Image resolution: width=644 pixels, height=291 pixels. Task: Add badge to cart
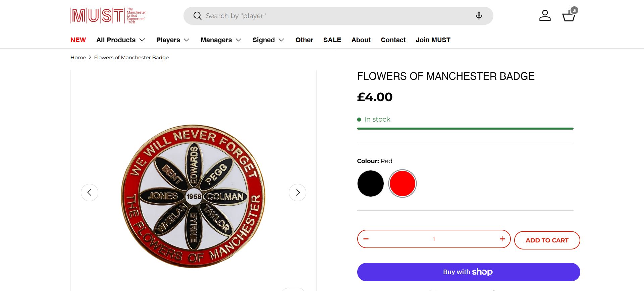click(x=547, y=240)
